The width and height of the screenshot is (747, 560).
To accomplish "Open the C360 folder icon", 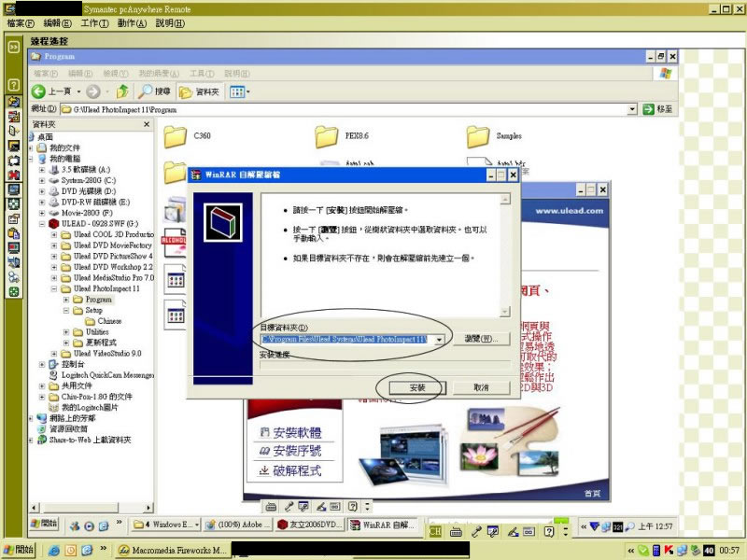I will [175, 136].
